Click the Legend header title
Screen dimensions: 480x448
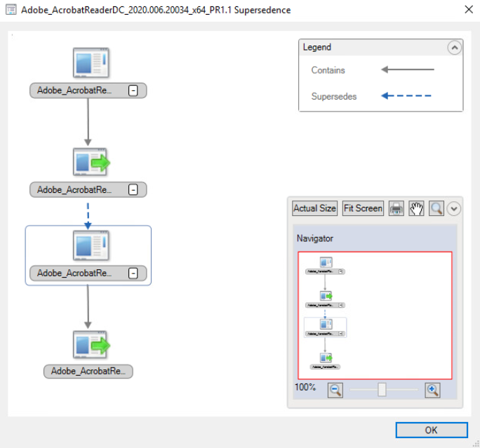click(x=316, y=48)
